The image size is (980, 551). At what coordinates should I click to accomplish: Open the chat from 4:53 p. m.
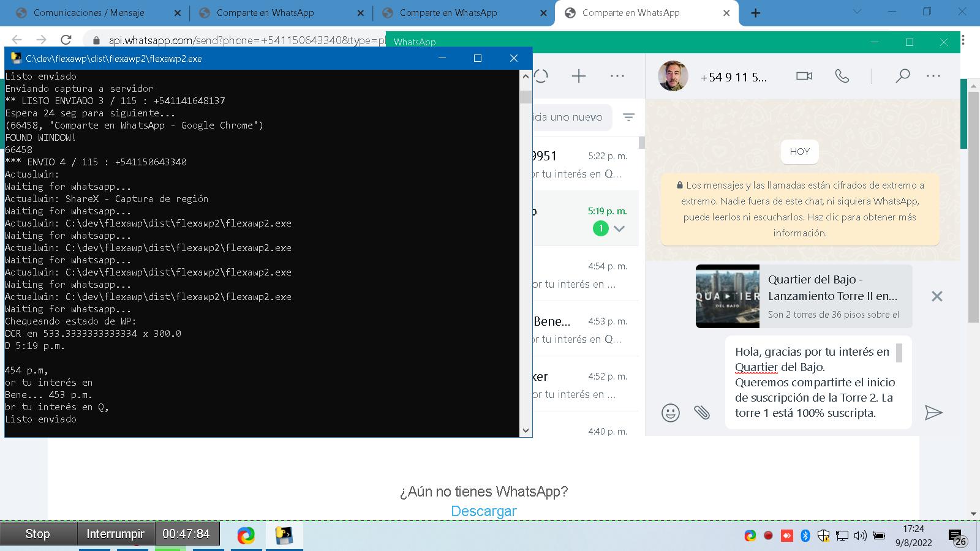[x=586, y=330]
